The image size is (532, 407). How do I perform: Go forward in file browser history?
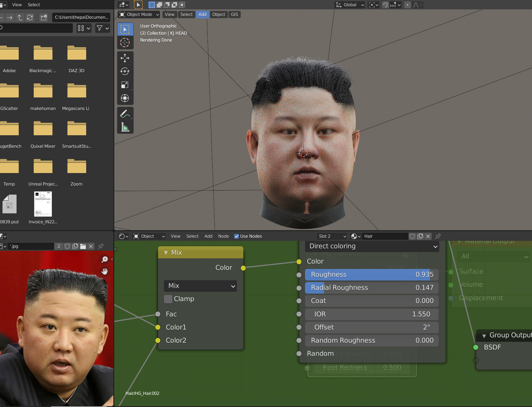click(x=10, y=17)
